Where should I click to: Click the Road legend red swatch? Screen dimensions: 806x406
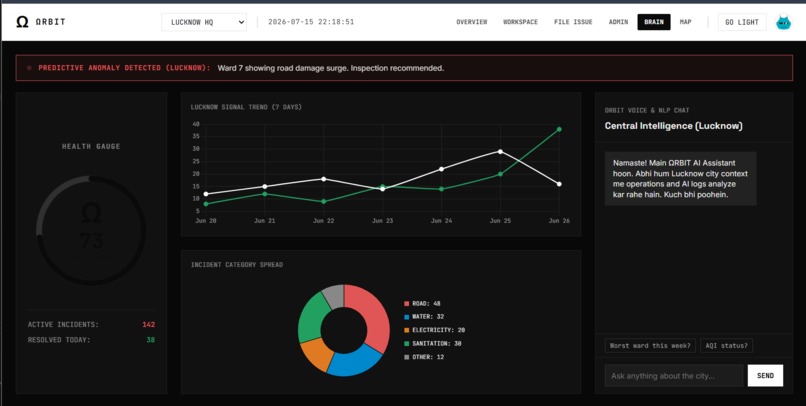click(x=407, y=304)
